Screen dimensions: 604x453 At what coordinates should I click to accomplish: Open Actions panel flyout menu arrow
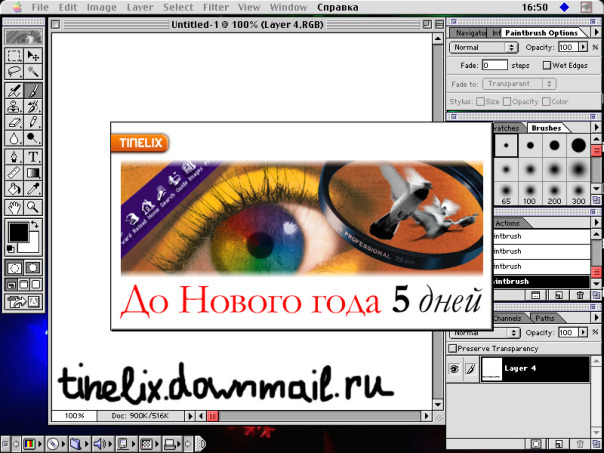[x=596, y=223]
